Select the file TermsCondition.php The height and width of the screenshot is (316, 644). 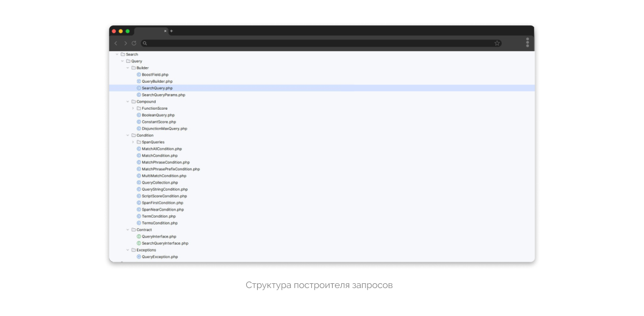(x=160, y=223)
